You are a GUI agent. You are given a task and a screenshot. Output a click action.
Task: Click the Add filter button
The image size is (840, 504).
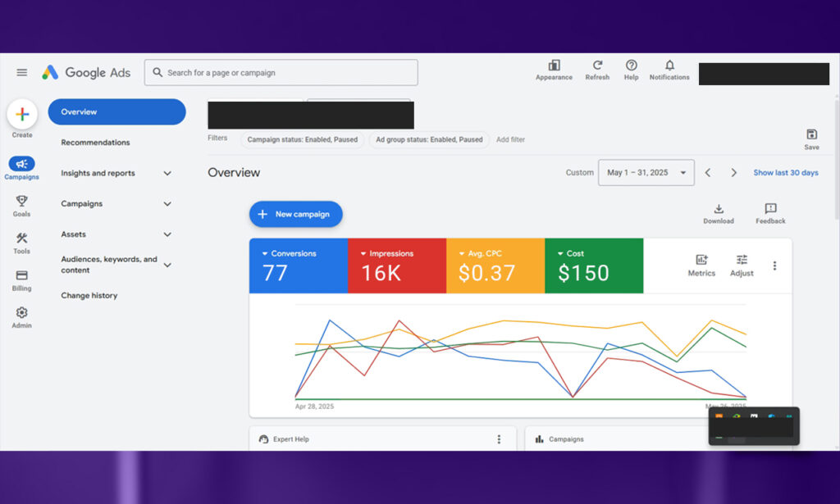click(x=510, y=139)
